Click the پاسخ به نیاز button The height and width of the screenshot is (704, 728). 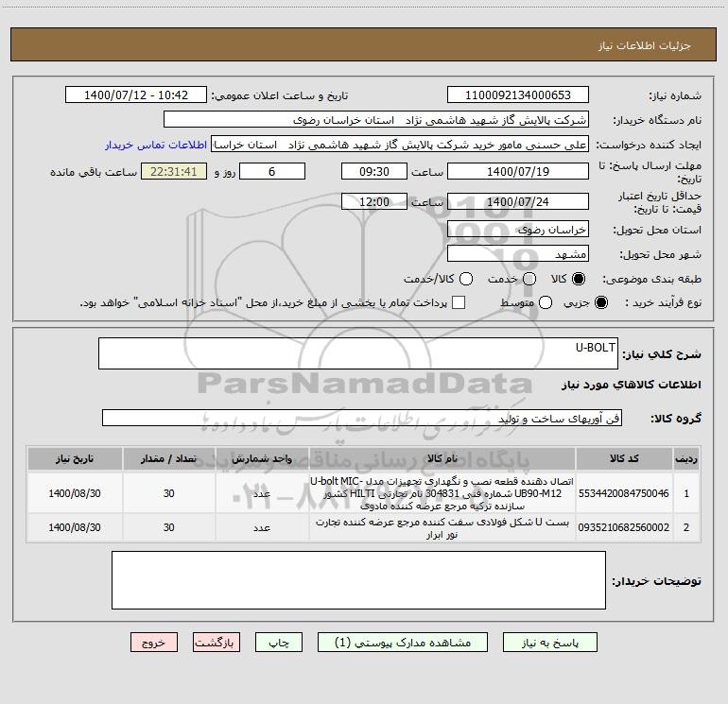tap(549, 643)
